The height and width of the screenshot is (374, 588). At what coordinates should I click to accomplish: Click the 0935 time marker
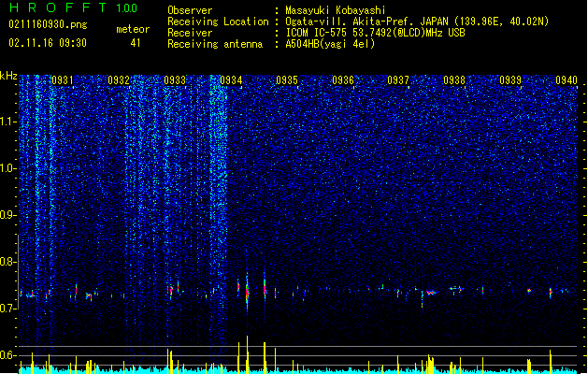tap(287, 80)
